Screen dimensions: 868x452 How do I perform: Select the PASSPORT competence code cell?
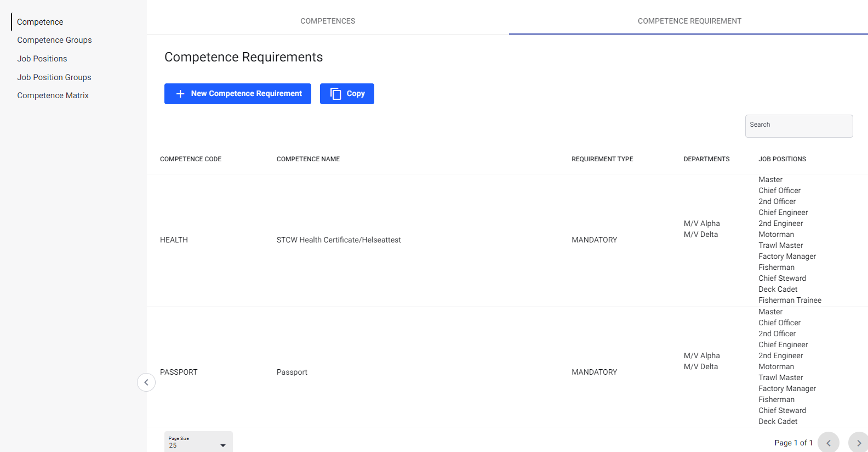(x=179, y=372)
